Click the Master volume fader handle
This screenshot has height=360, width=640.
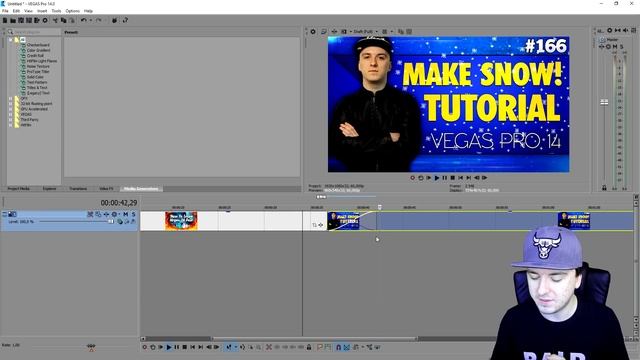click(604, 102)
